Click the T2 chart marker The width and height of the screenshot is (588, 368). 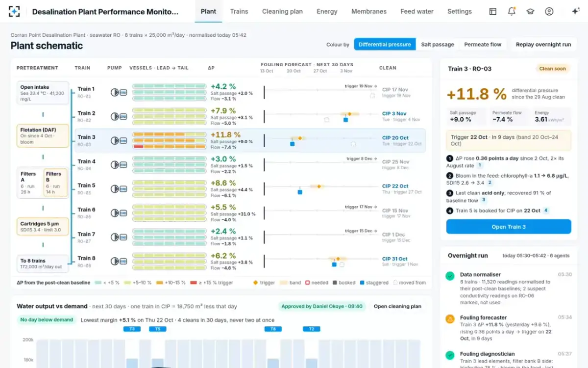[311, 329]
